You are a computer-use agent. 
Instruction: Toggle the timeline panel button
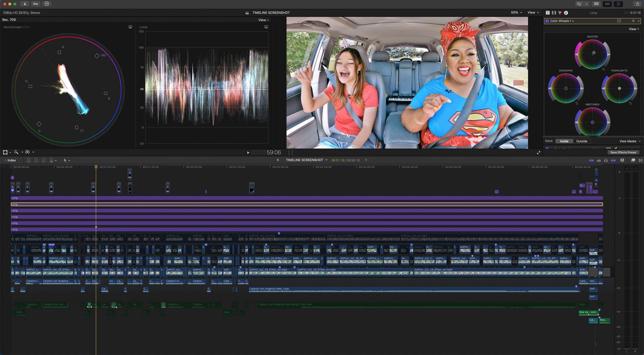click(607, 4)
